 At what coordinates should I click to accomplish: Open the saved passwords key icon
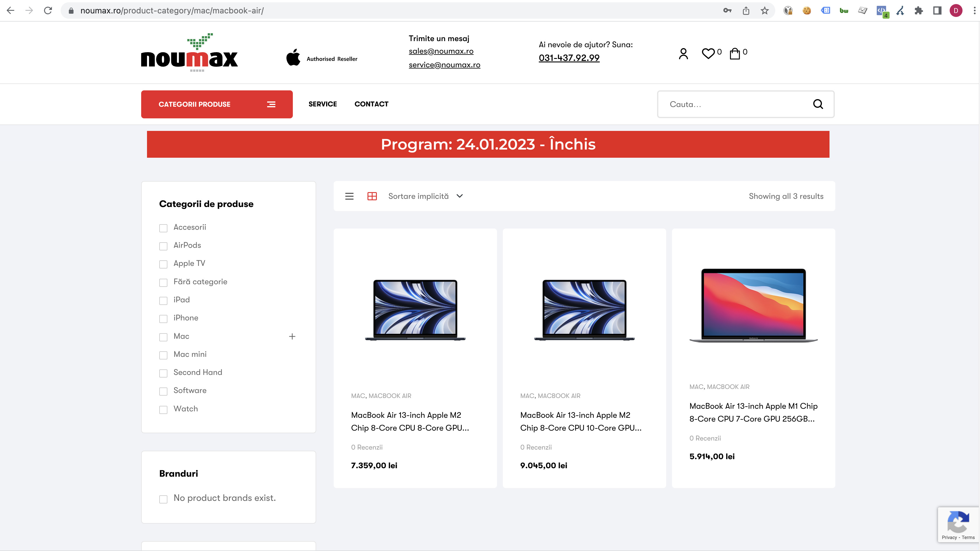click(x=727, y=11)
